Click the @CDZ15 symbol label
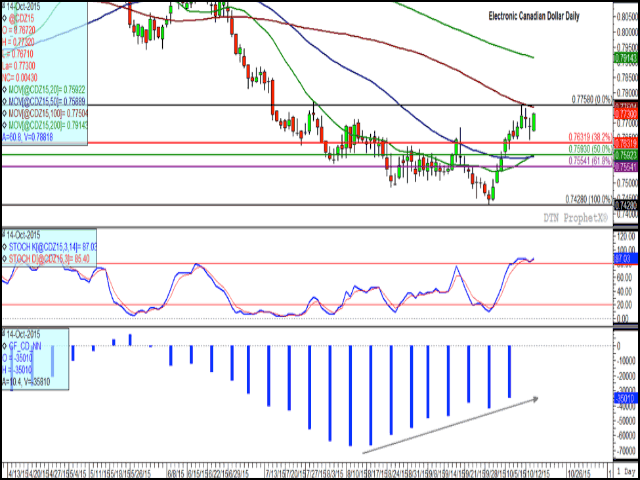This screenshot has width=640, height=480. pyautogui.click(x=21, y=19)
